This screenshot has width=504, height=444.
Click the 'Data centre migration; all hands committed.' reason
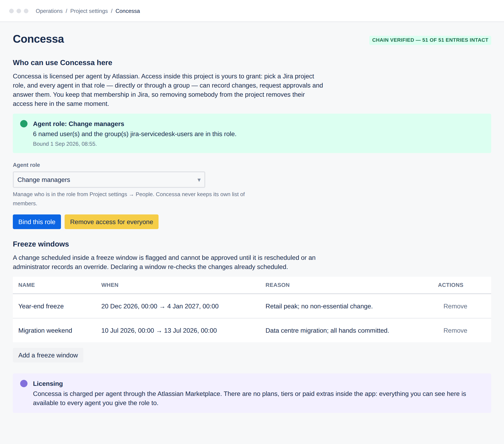[x=327, y=331]
